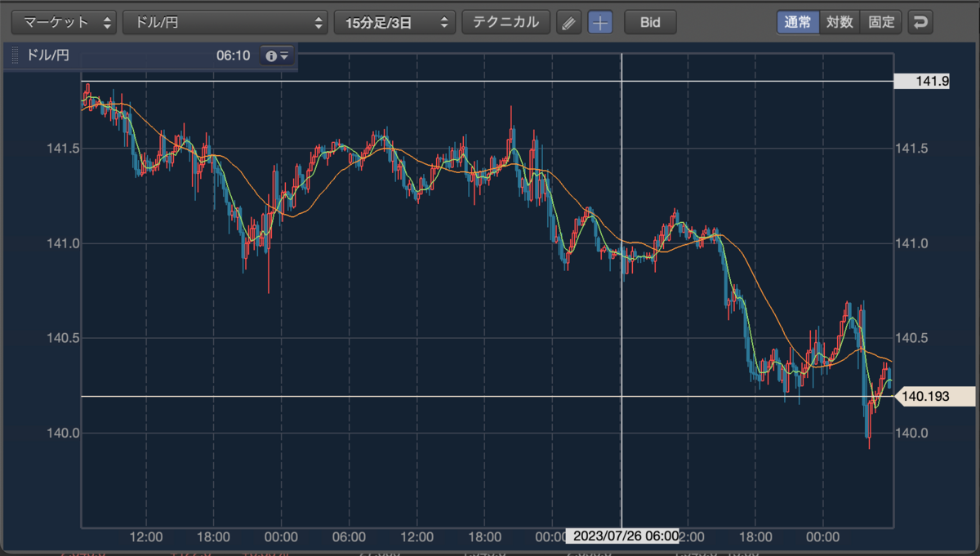Click the 140.0 value on left axis
980x556 pixels.
[63, 433]
